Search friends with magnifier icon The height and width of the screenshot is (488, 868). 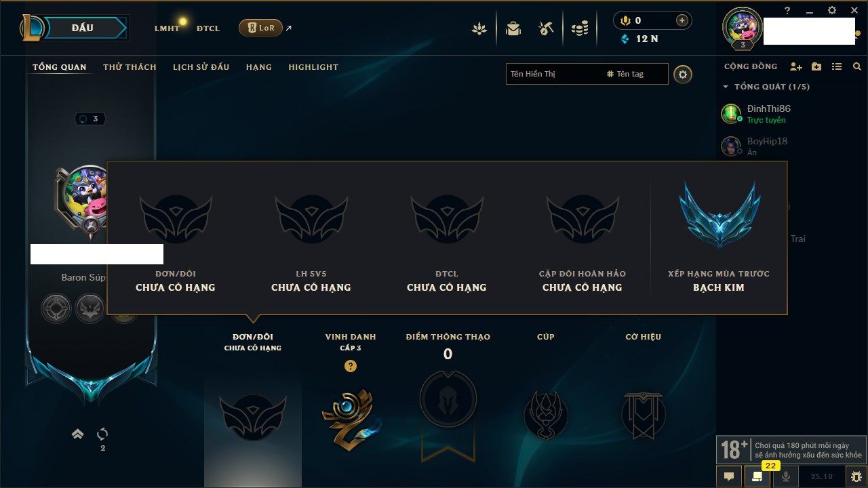[857, 66]
